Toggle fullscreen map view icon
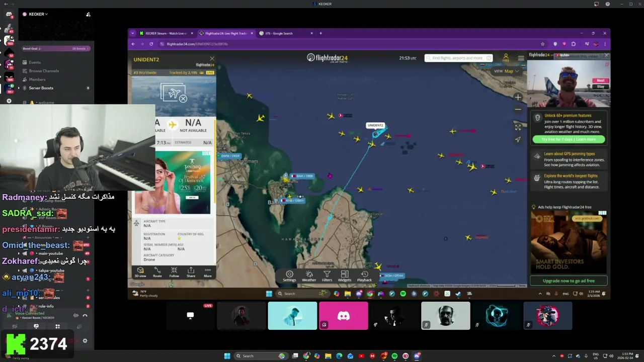 (518, 127)
